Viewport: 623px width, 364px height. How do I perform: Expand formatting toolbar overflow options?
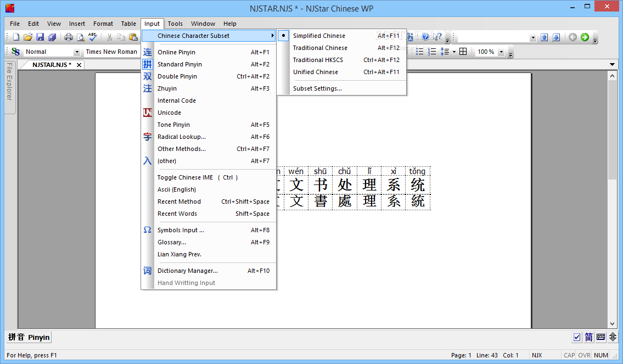coord(511,53)
